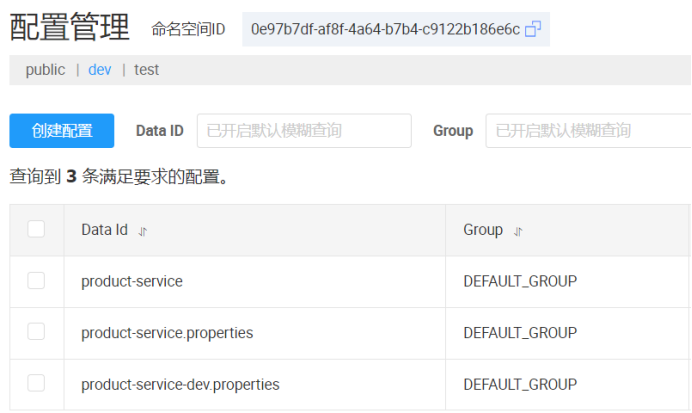Toggle the select-all checkbox in table header
Screen dimensions: 692x413
tap(36, 229)
